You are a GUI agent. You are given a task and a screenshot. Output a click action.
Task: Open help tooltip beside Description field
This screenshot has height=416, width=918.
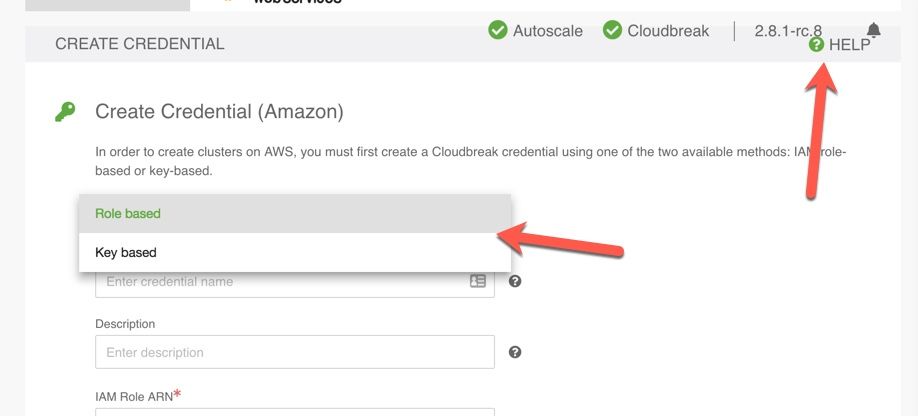[515, 352]
